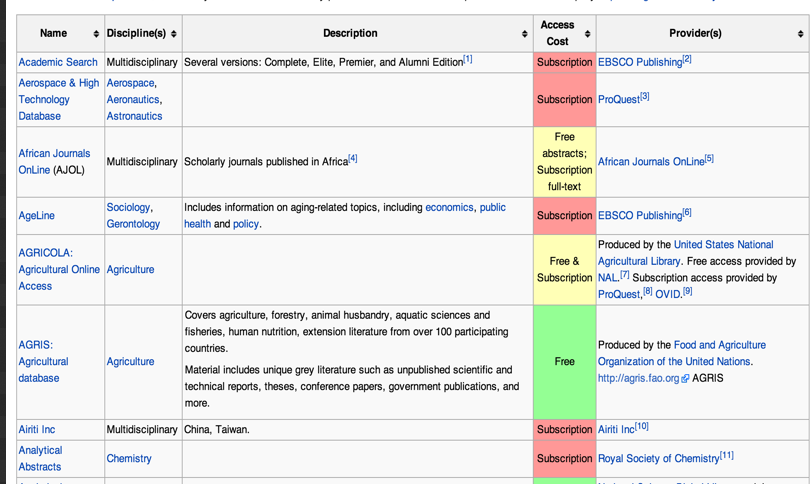Jump to footnote [8] reference
This screenshot has width=810, height=484.
click(648, 291)
